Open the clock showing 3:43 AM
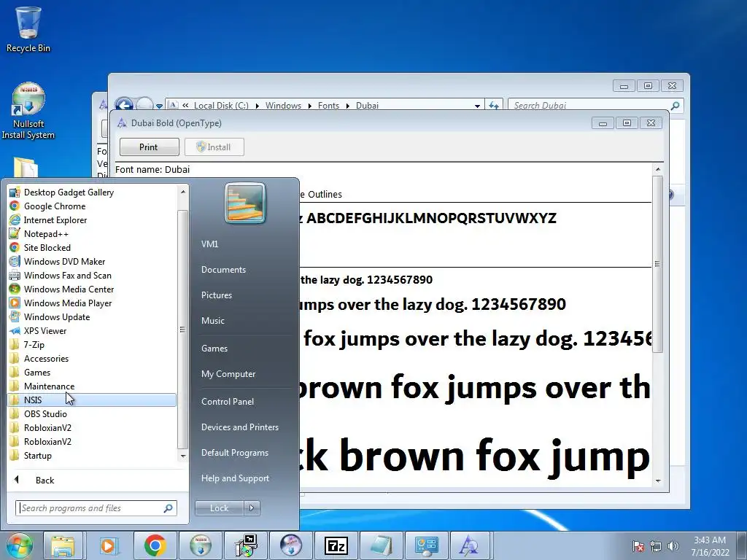This screenshot has height=560, width=747. point(710,546)
